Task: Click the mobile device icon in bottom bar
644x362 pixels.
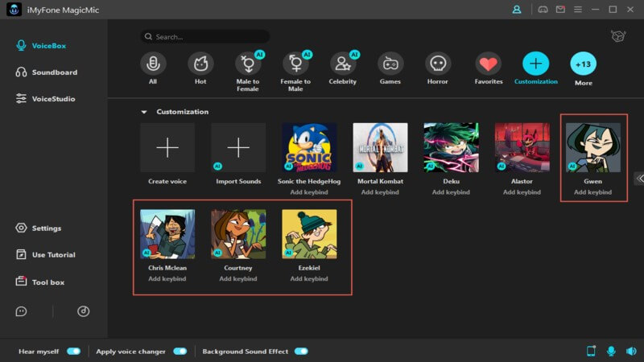Action: click(591, 351)
